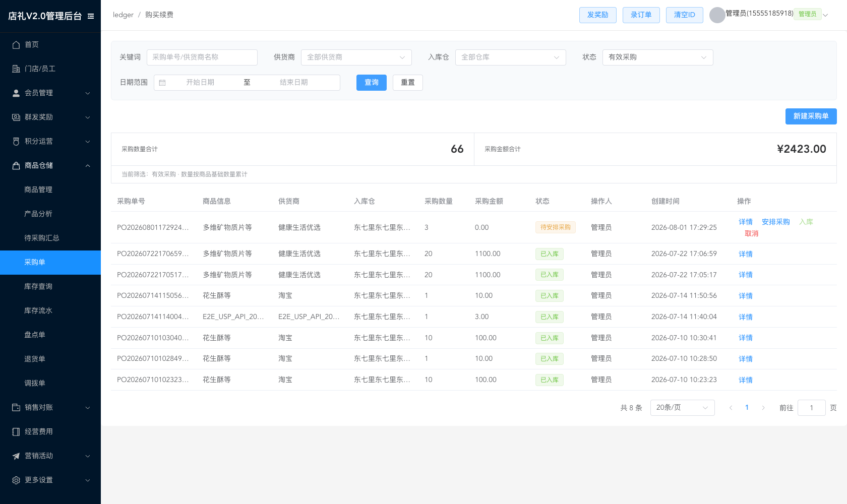Click the 群发奖励 reward icon
This screenshot has height=504, width=847.
tap(16, 117)
